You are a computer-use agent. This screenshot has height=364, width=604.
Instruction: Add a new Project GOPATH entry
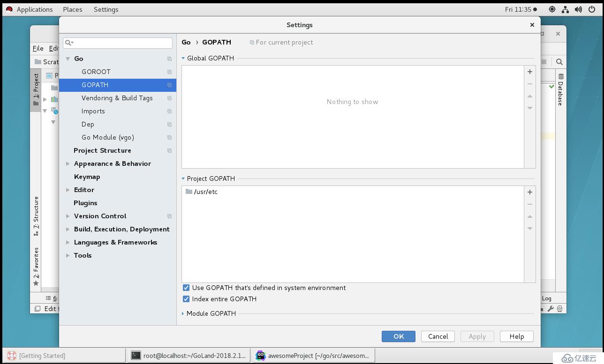tap(529, 192)
